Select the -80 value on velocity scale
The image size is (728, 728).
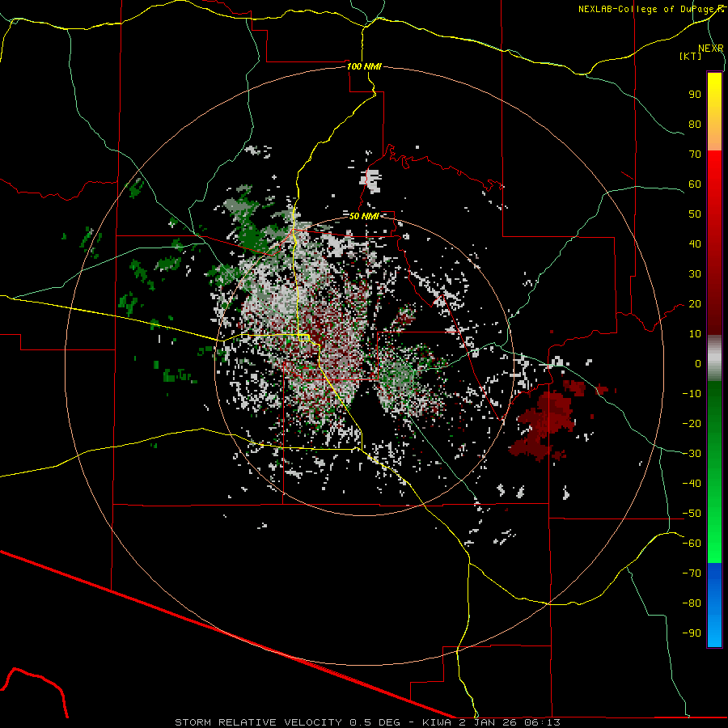(692, 603)
